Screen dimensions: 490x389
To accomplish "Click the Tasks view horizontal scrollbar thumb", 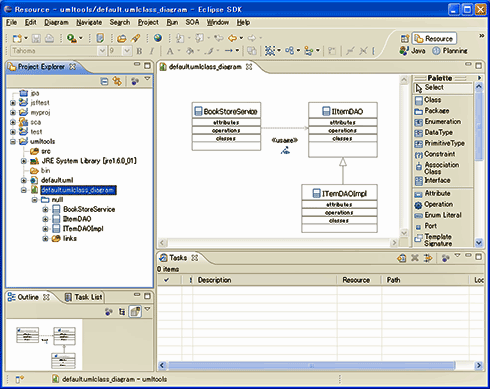I will tap(311, 366).
